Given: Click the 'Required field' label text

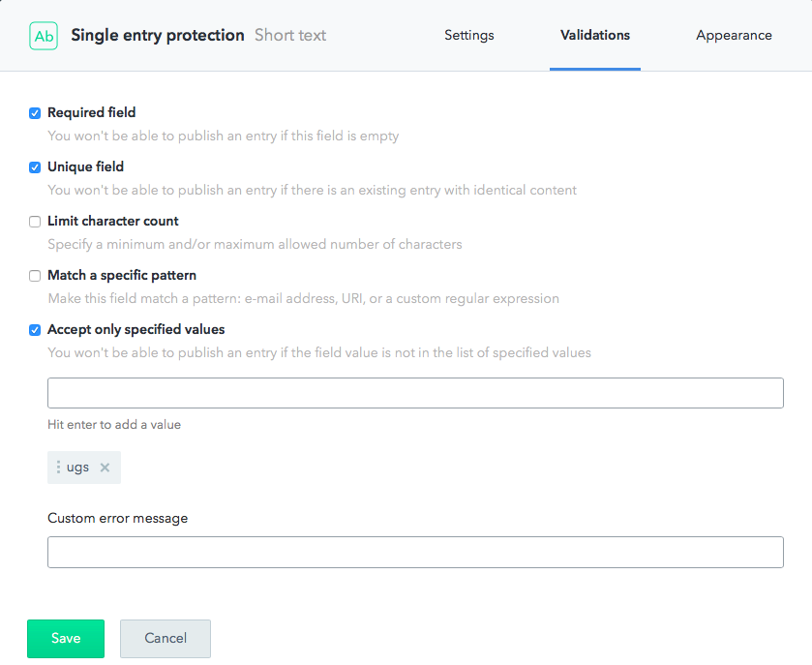Looking at the screenshot, I should (x=92, y=112).
